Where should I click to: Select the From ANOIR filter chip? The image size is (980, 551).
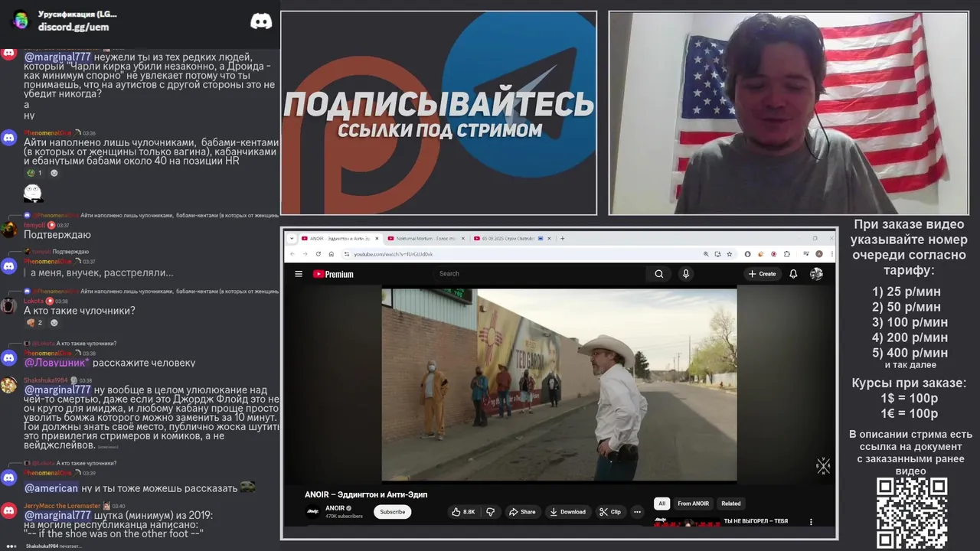point(693,504)
